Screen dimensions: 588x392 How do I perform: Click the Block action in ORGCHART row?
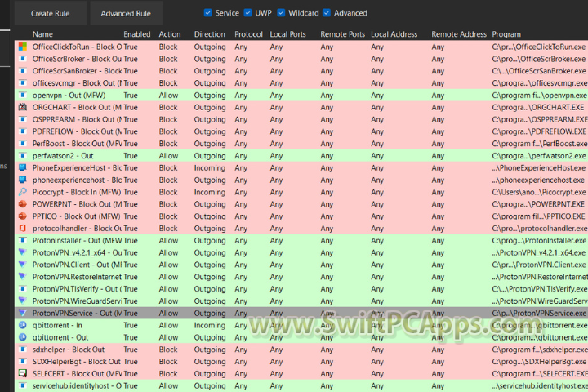(168, 107)
